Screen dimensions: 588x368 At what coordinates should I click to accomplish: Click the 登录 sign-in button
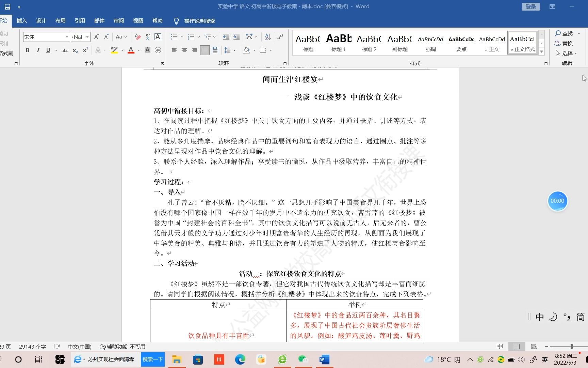530,6
